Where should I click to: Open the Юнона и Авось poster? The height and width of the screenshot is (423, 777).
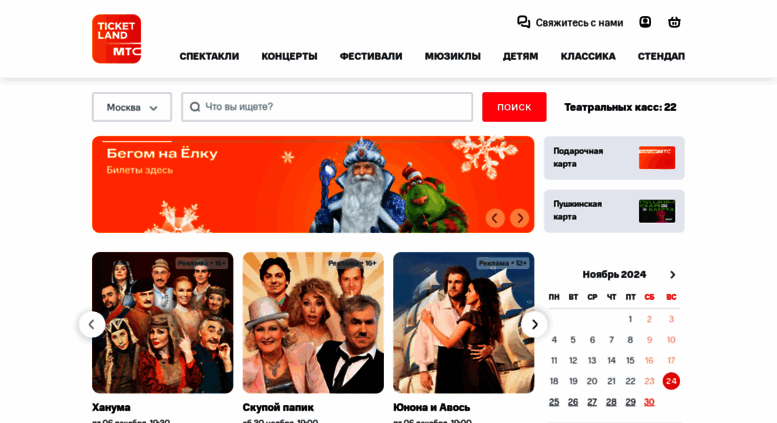pos(463,323)
